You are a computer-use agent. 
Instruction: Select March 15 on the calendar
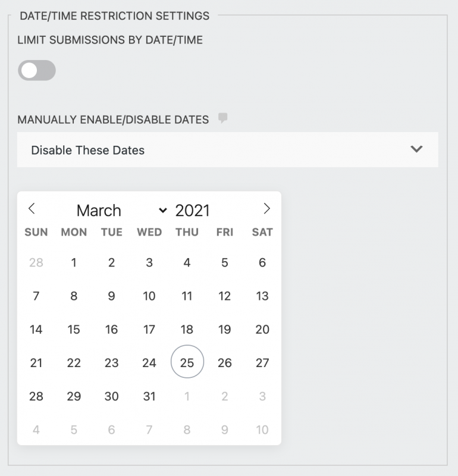[74, 329]
